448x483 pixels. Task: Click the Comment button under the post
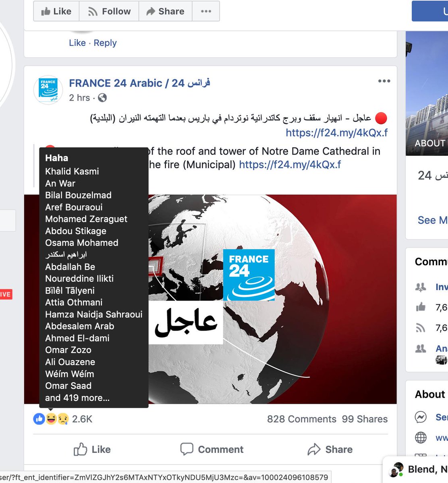[x=212, y=449]
